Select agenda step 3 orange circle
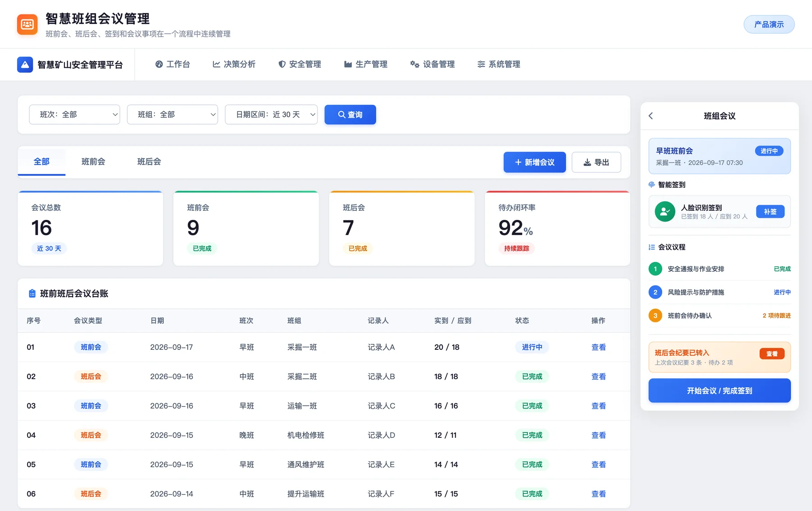The image size is (812, 511). coord(655,316)
